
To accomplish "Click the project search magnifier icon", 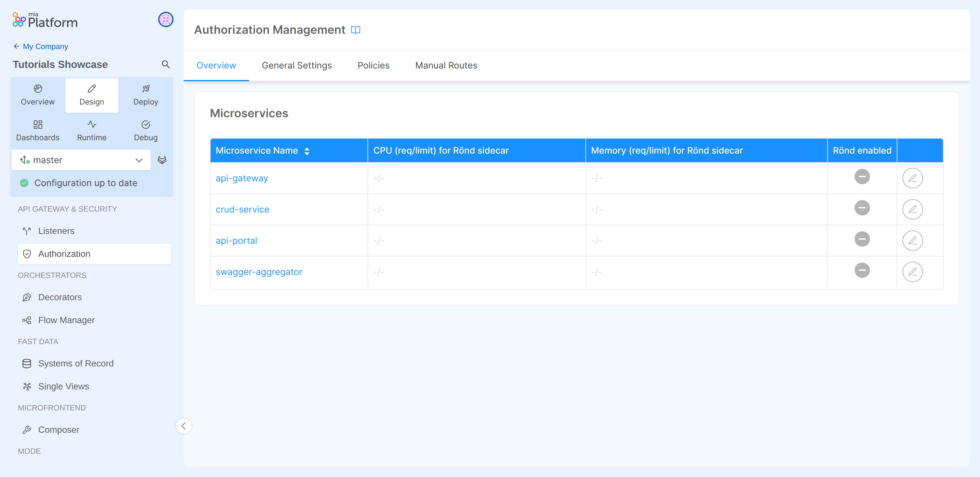I will (166, 64).
